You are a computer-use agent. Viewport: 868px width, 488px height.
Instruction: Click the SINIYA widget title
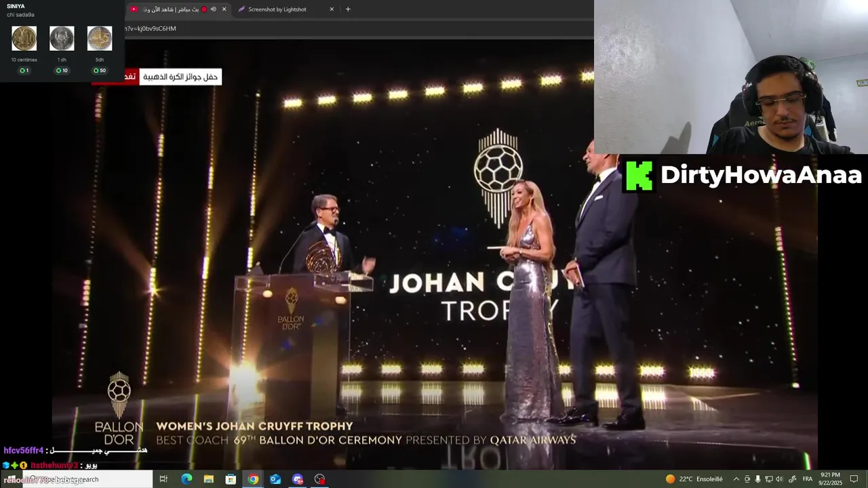16,6
